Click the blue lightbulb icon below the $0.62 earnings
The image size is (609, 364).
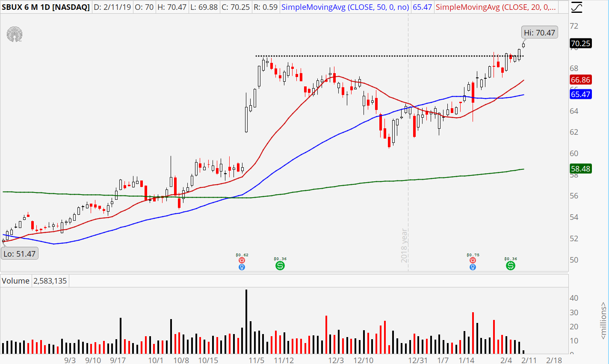point(242,267)
